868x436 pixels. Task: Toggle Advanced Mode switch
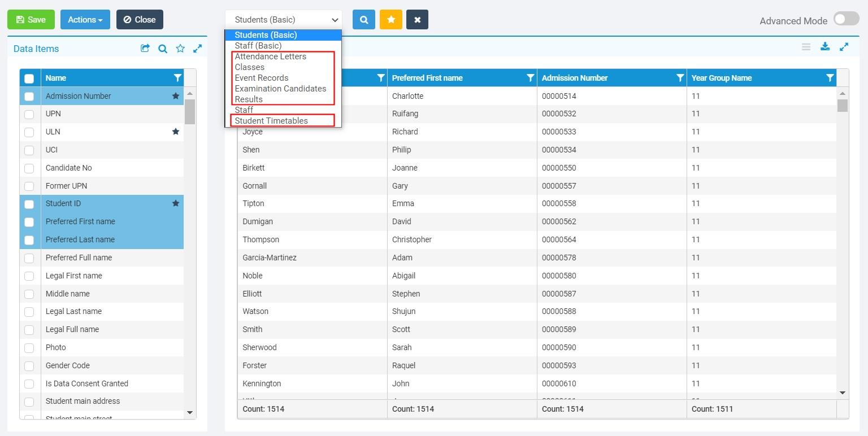tap(846, 19)
